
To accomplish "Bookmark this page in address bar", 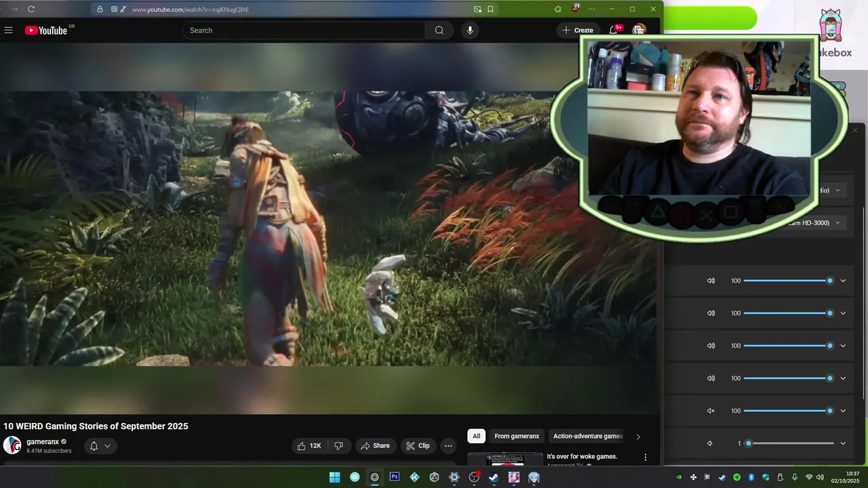I will 490,9.
